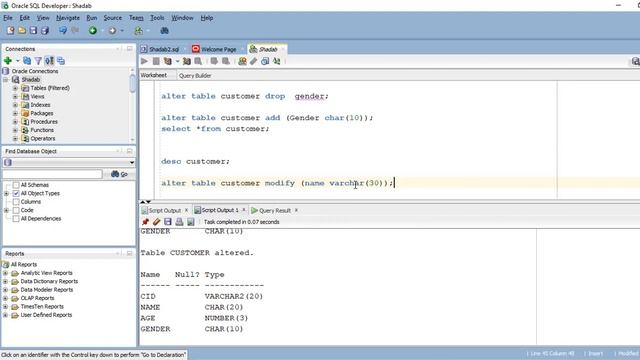The width and height of the screenshot is (640, 360).
Task: Expand the Tables (Filtered) node
Action: pos(15,88)
